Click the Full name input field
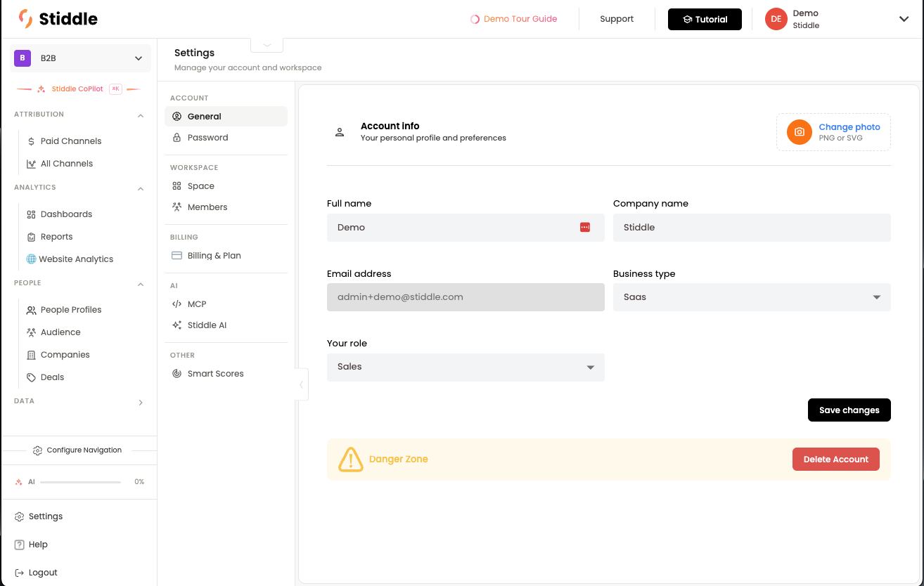Screen dimensions: 924x586 click(x=466, y=228)
